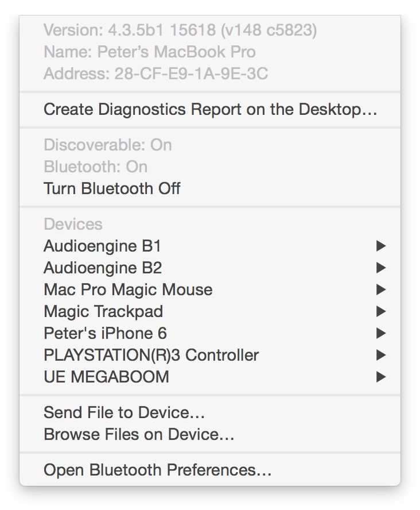Expand the UE MEGABOOM submenu arrow
The image size is (420, 510).
click(380, 377)
